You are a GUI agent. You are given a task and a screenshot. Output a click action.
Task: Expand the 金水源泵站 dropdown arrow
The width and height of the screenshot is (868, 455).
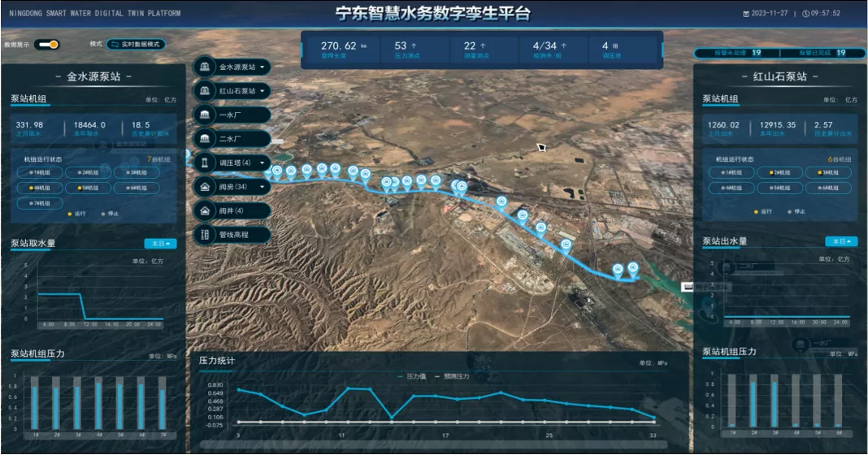[263, 67]
